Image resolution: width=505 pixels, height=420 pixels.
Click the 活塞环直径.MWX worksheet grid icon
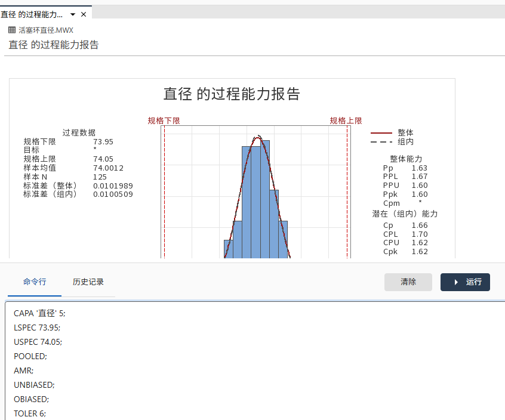[x=12, y=29]
